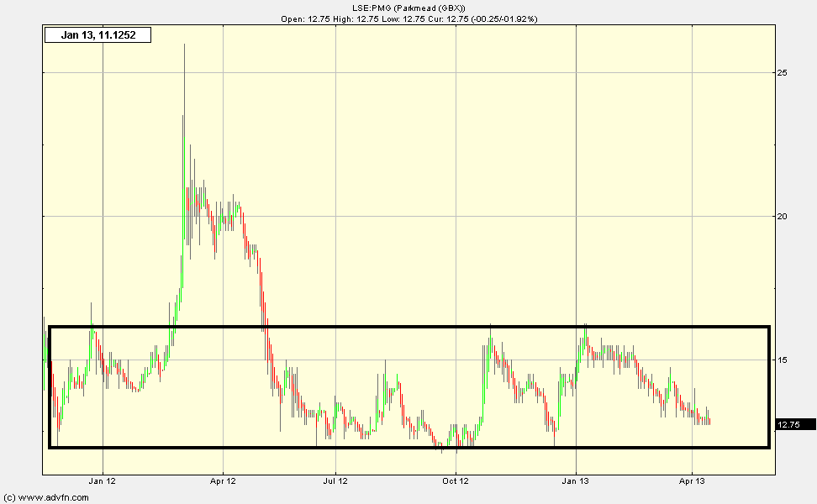Select the 15 price axis label
817x504 pixels.
coord(782,360)
